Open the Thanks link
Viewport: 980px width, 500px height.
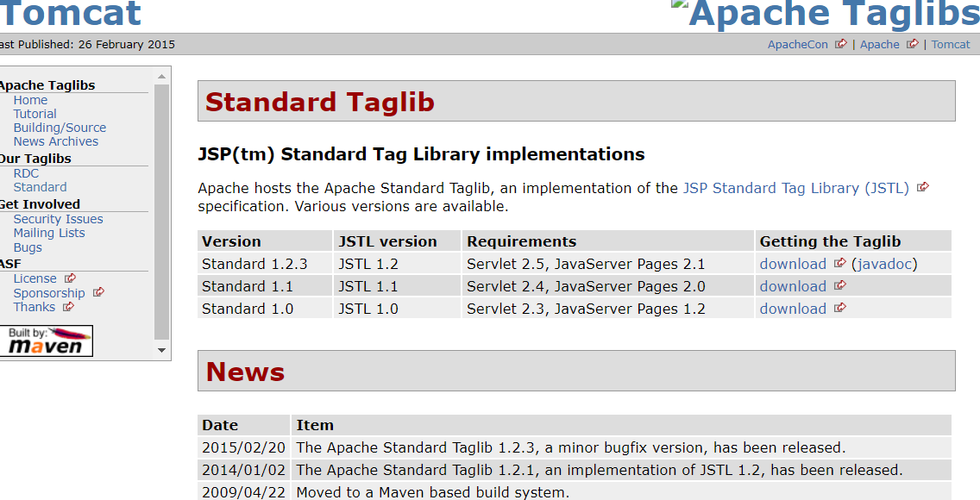[35, 307]
